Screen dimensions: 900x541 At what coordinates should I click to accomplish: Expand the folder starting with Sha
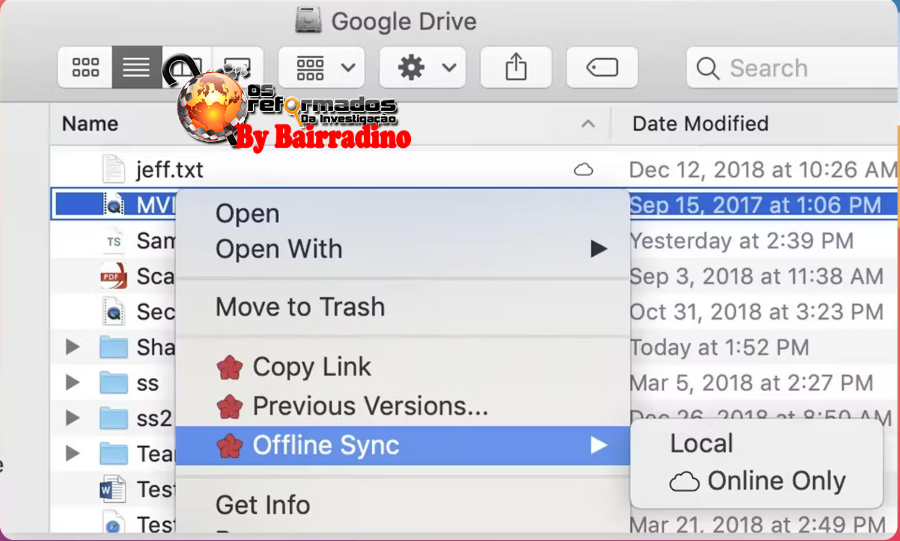tap(72, 347)
